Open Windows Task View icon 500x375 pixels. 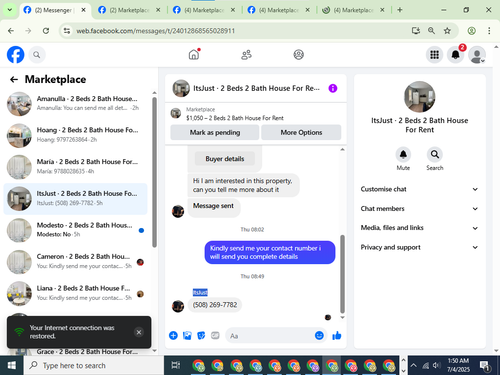tap(176, 365)
